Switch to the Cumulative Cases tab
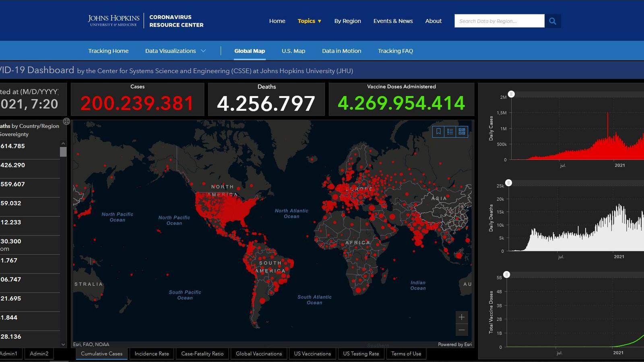The image size is (644, 362). click(101, 354)
